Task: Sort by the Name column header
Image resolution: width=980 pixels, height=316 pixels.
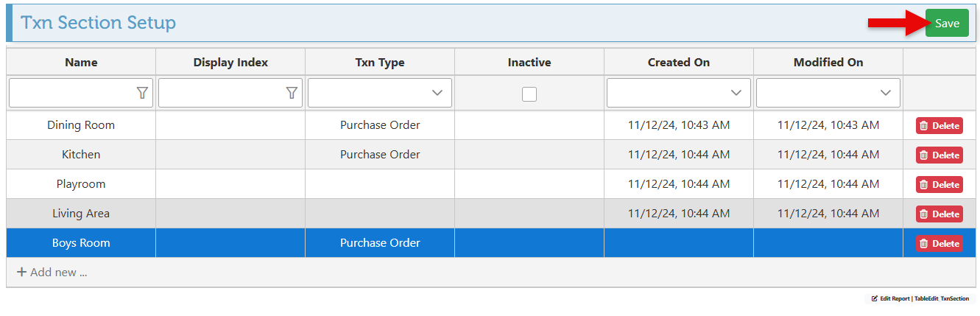Action: pyautogui.click(x=81, y=63)
